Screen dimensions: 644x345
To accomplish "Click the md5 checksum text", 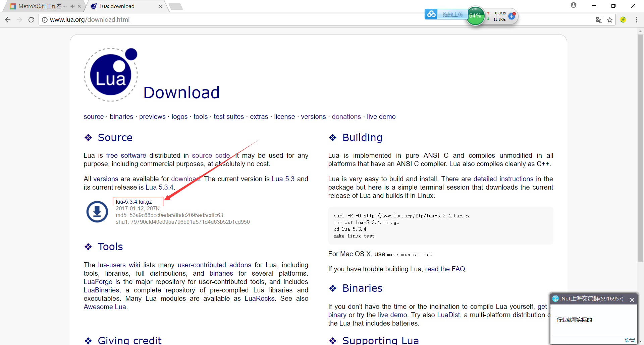I will pos(169,215).
